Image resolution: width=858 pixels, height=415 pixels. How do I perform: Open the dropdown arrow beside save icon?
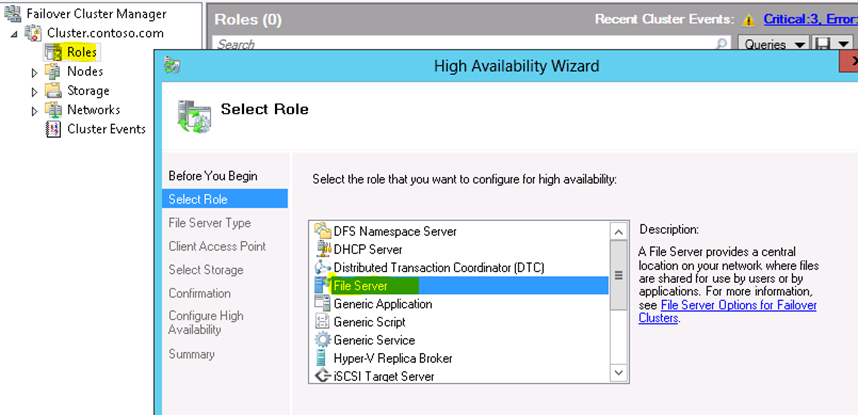pos(844,44)
